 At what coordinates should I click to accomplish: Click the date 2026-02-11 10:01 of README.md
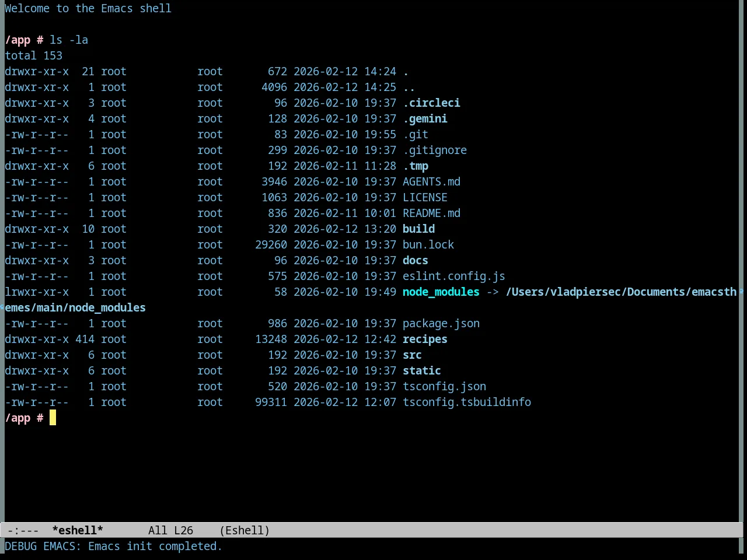click(x=345, y=213)
